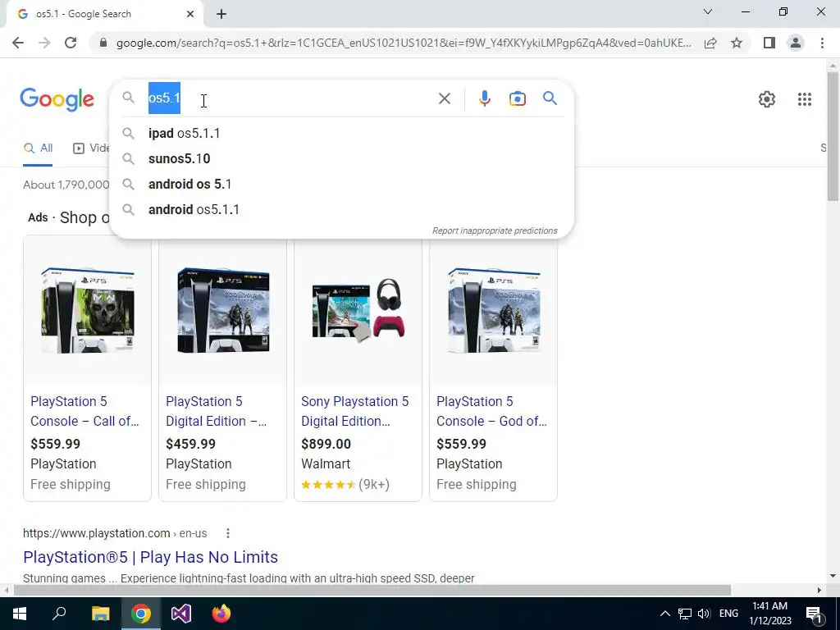Open the Chrome side panel
The height and width of the screenshot is (630, 840).
click(x=769, y=43)
